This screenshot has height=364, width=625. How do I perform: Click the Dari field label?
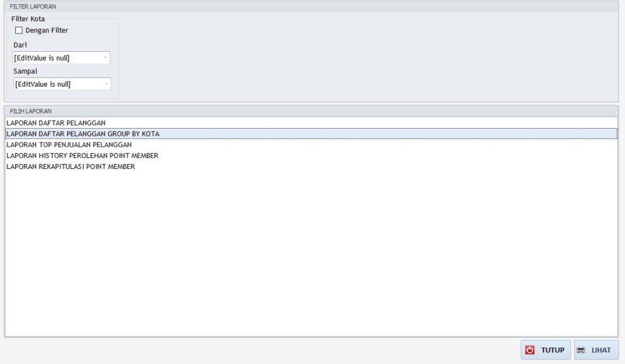pos(20,45)
